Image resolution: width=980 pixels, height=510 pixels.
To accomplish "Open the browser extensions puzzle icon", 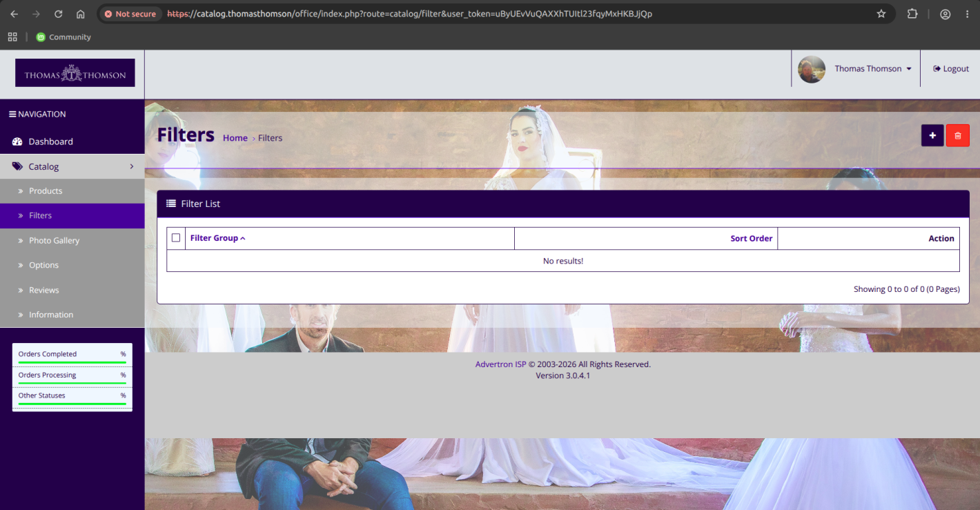I will [x=912, y=14].
